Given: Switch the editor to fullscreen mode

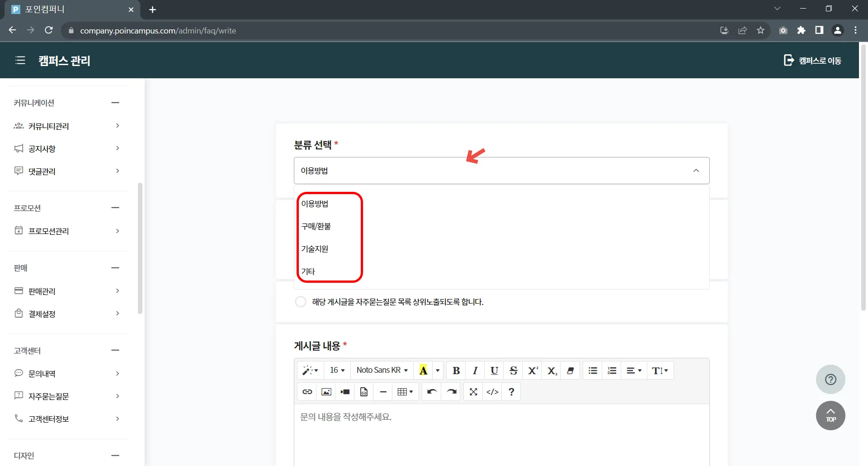Looking at the screenshot, I should pos(473,392).
